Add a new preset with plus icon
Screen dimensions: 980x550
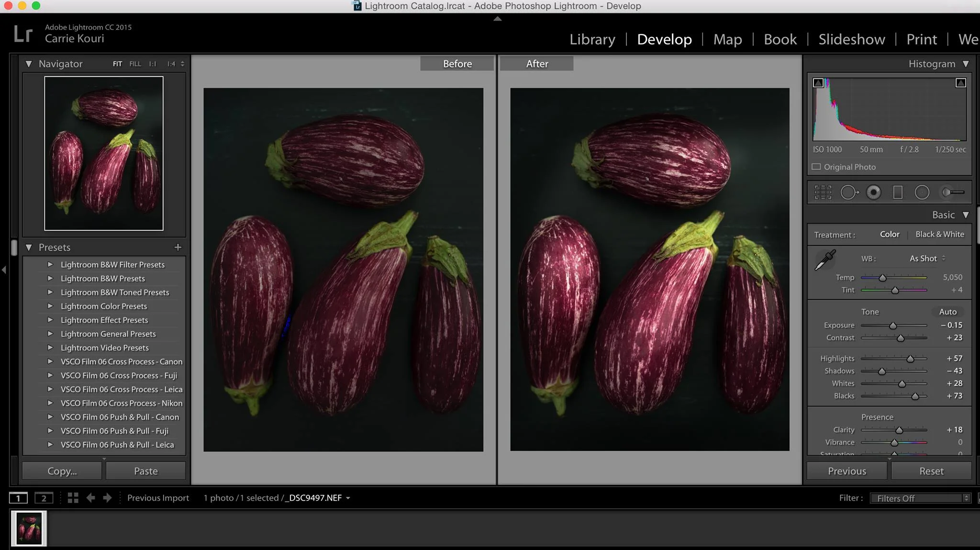[178, 247]
